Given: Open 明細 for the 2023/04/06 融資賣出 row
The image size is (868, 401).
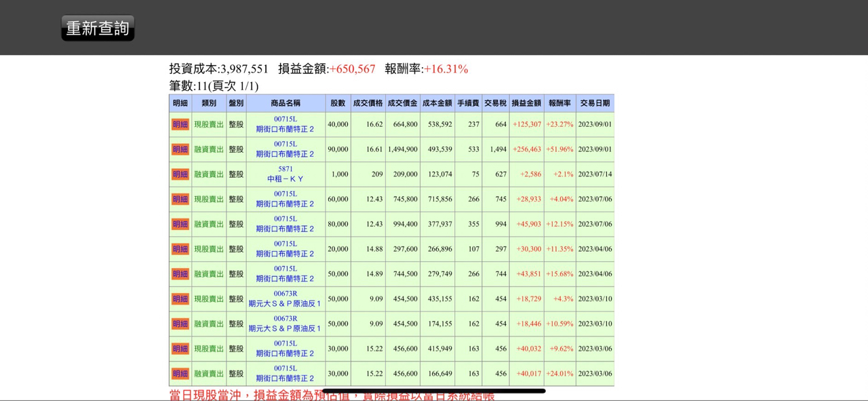Looking at the screenshot, I should pos(179,273).
